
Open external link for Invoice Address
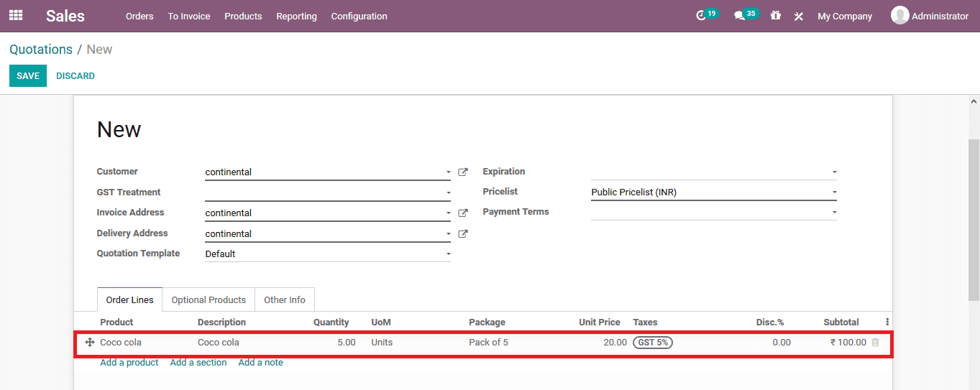[x=463, y=213]
